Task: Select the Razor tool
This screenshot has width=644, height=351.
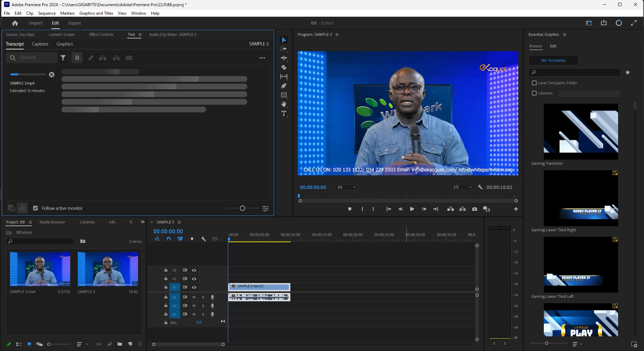Action: (x=283, y=67)
